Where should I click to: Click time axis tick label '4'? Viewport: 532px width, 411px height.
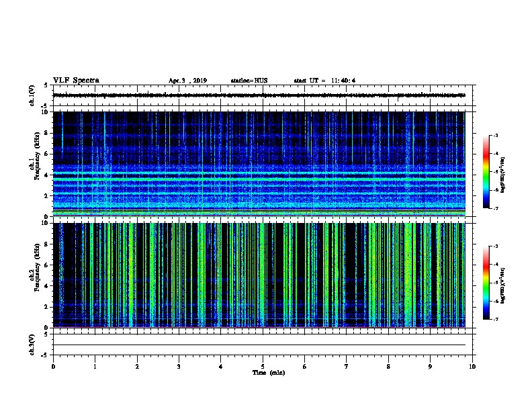(x=221, y=367)
